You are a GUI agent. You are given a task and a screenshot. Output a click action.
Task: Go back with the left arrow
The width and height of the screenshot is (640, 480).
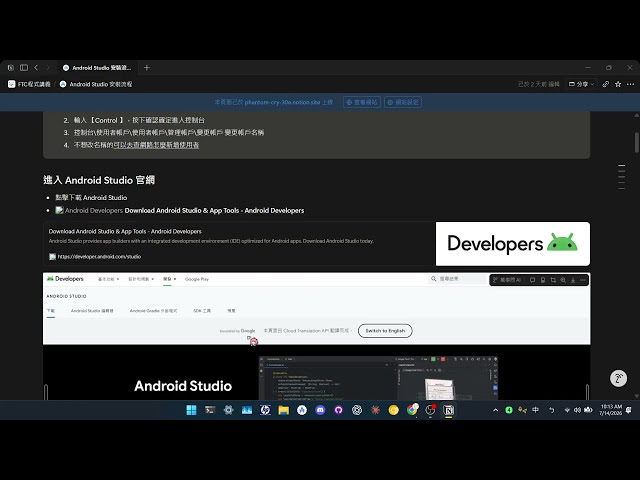tap(36, 68)
